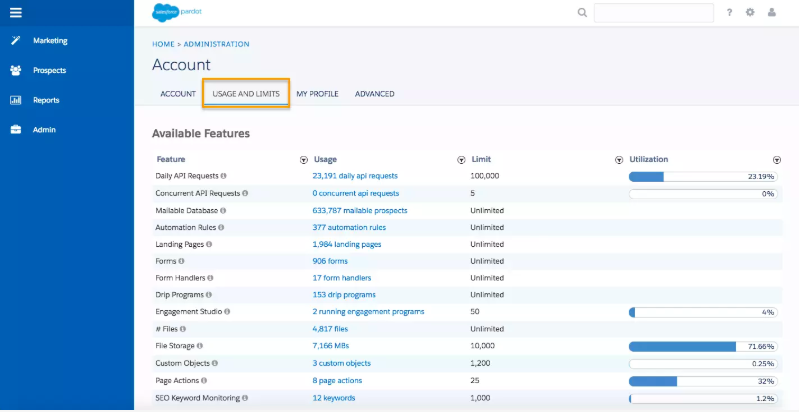The height and width of the screenshot is (412, 799).
Task: Click the user profile icon
Action: [x=771, y=13]
